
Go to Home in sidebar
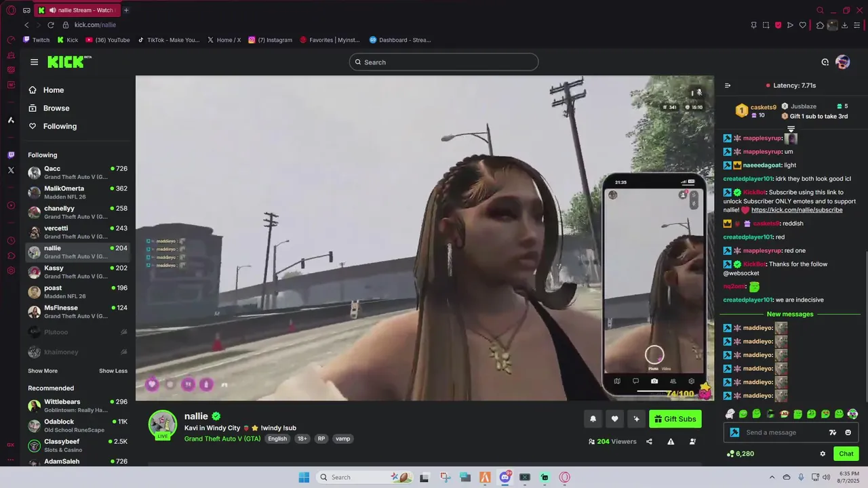(46, 90)
